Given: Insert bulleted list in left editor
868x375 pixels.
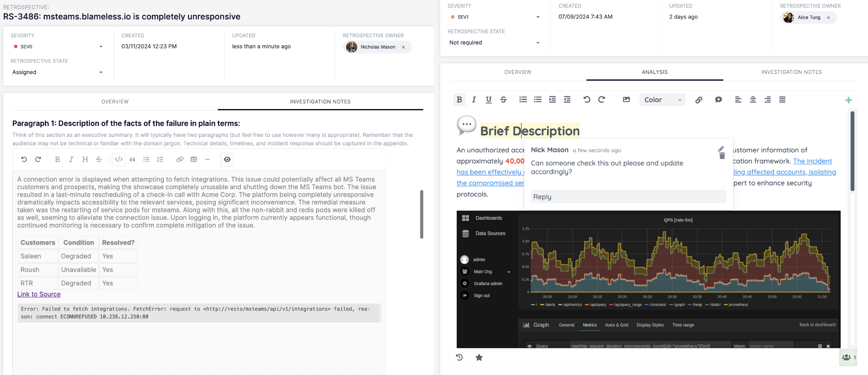Looking at the screenshot, I should point(146,159).
